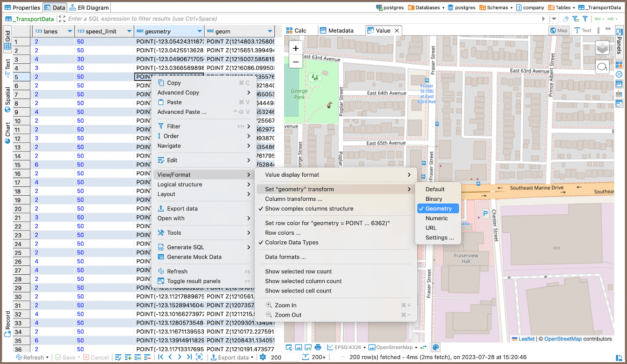This screenshot has width=627, height=364.
Task: Zoom in on the map with plus button
Action: (295, 48)
